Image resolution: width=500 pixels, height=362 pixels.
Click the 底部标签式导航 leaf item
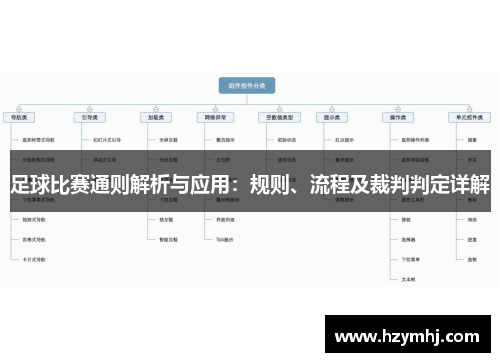pyautogui.click(x=38, y=140)
